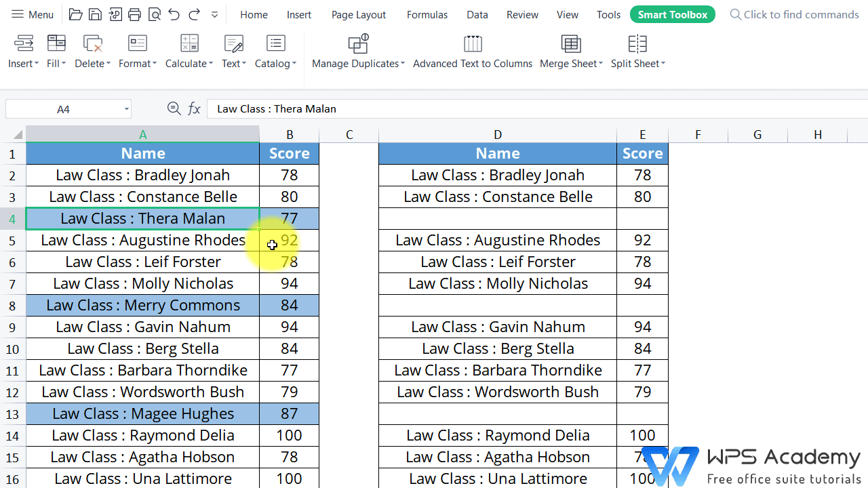Select column A by its header
The image size is (868, 488).
[142, 134]
